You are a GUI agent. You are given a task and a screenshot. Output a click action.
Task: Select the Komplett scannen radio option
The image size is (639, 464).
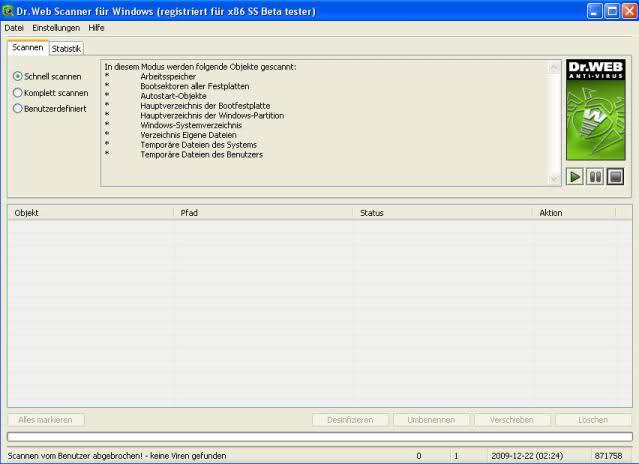17,92
